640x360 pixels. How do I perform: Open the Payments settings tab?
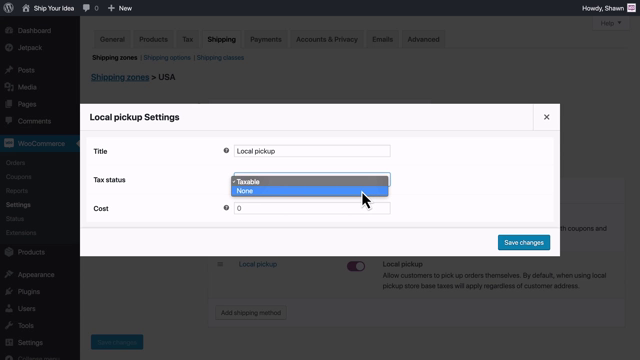[266, 39]
